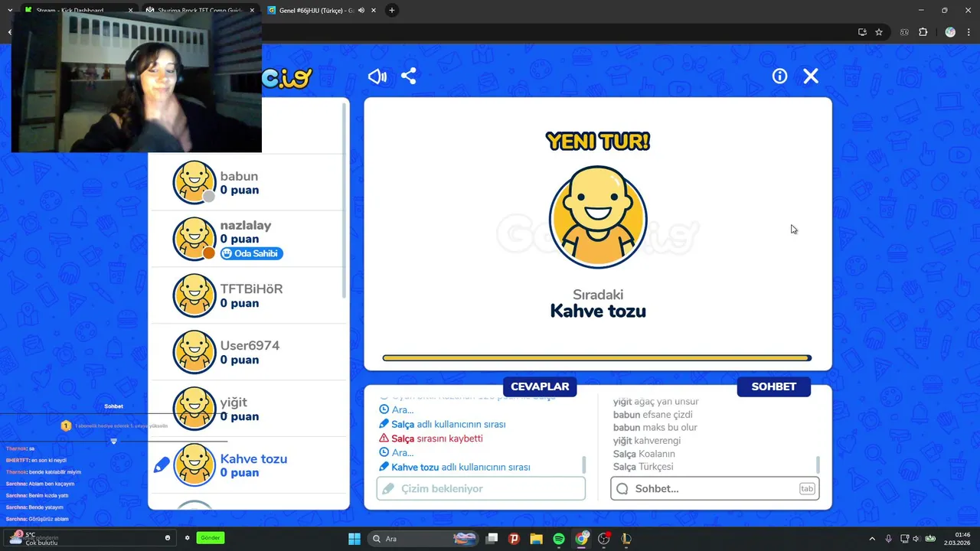Click the large avatar under YENİ TUR!
980x551 pixels.
(598, 217)
